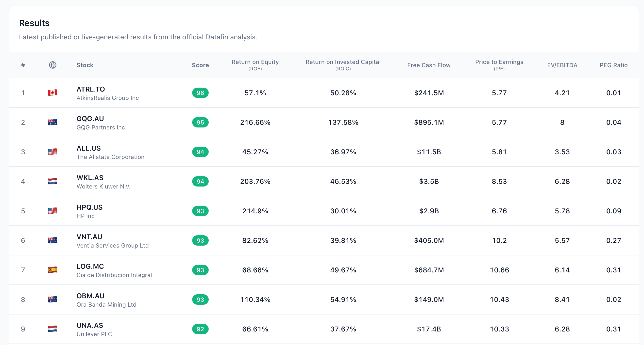Click The Allstate Corporation name
Viewport: 644px width, 345px height.
111,157
